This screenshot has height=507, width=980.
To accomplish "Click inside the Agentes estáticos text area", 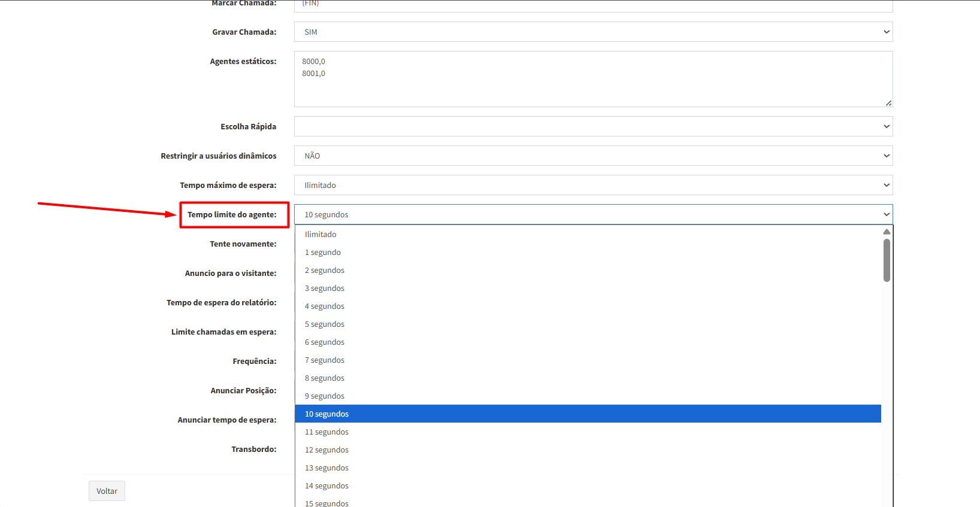I will [592, 79].
